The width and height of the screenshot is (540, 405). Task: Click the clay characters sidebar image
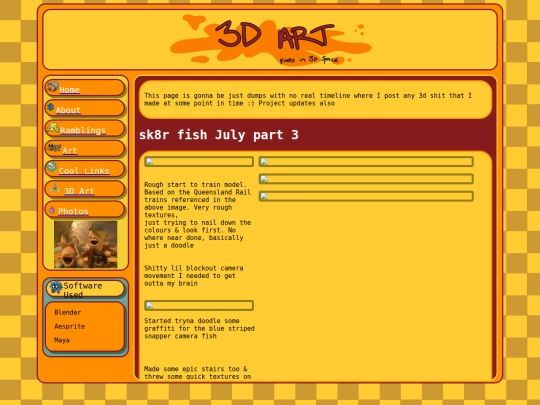coord(85,245)
